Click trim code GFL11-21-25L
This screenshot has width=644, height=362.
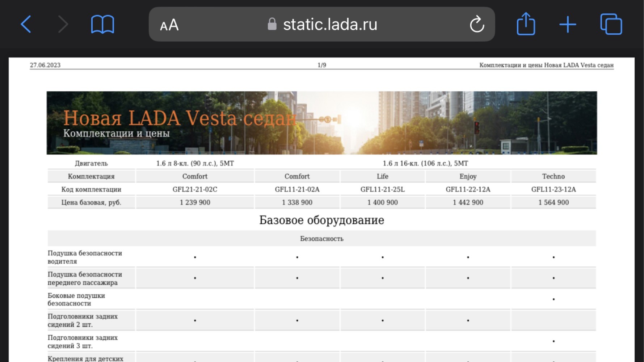[x=383, y=189]
